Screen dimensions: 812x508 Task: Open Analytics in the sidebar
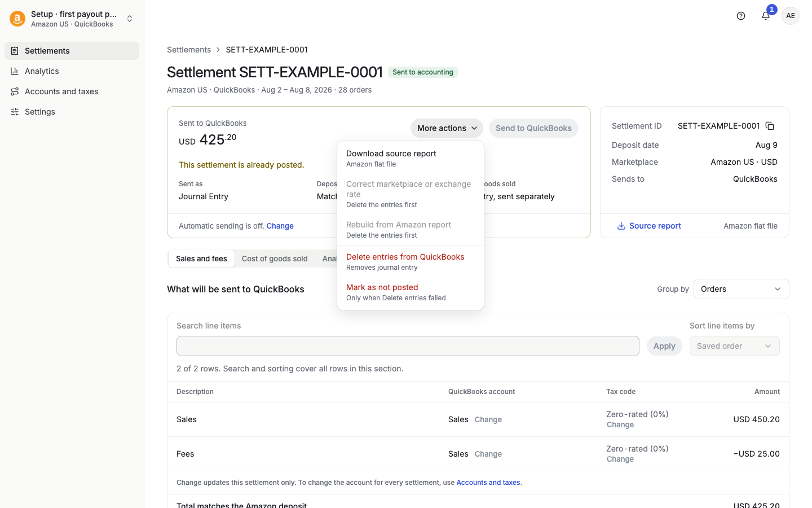(x=72, y=71)
